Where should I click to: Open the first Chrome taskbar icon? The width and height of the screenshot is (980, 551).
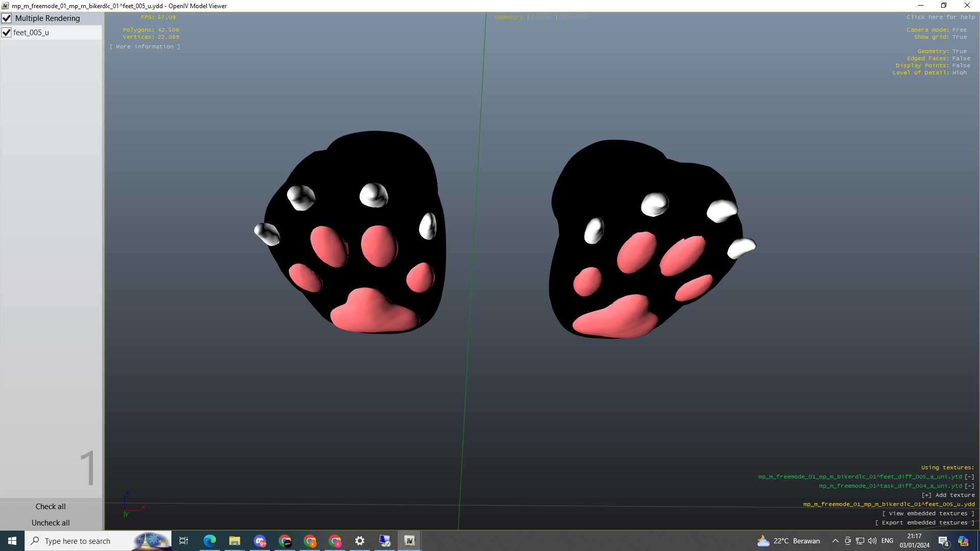285,541
